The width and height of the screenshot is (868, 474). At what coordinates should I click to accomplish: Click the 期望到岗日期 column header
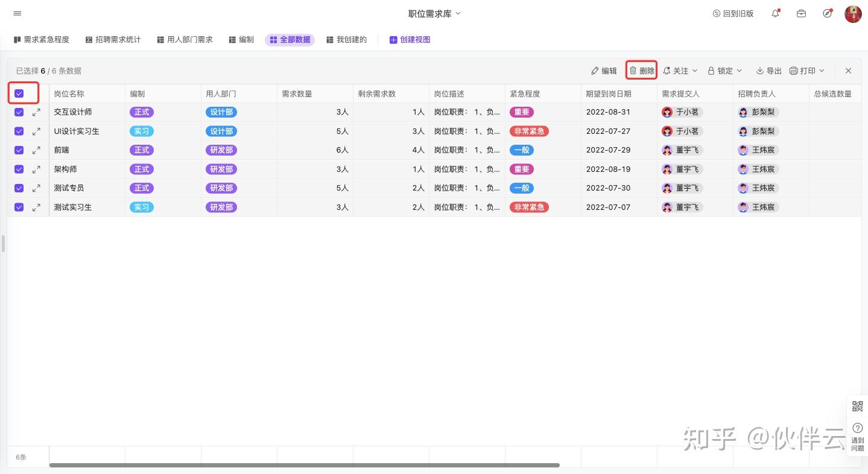619,93
